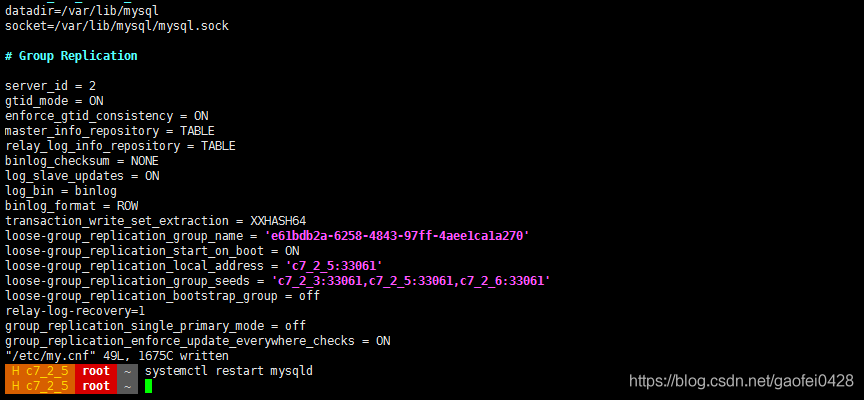
Task: Click the red 'root' prompt segment on last line
Action: coord(96,386)
